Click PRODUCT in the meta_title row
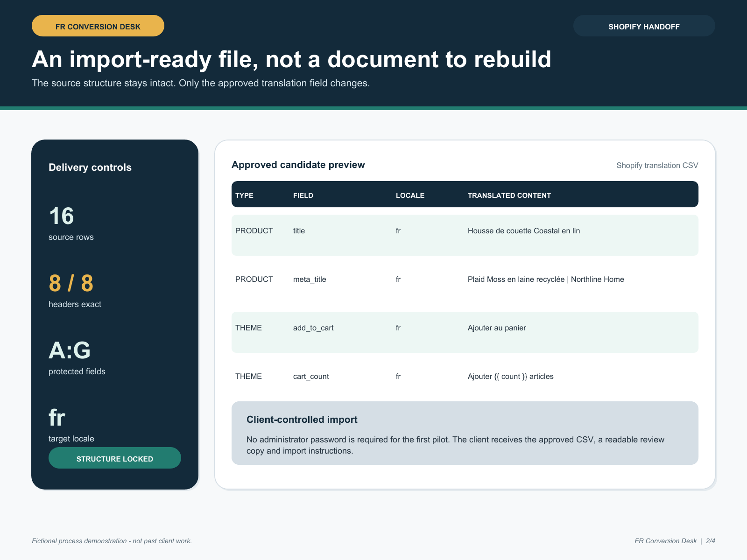This screenshot has width=747, height=560. (254, 279)
